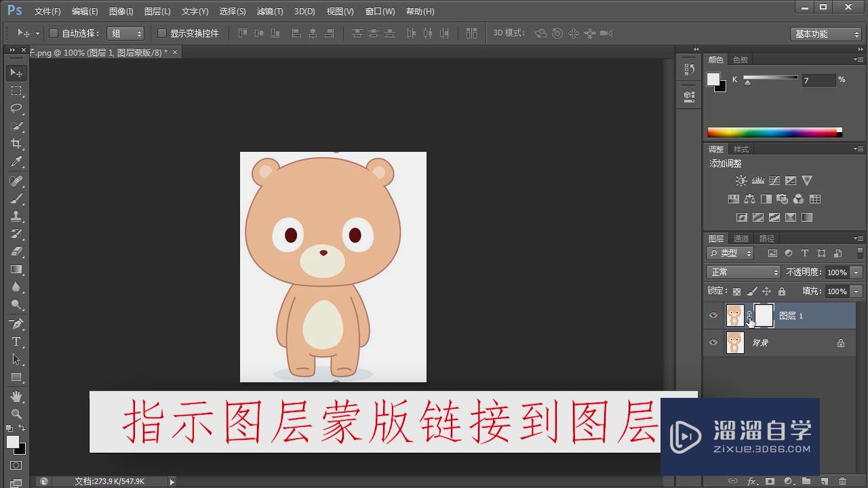
Task: Select the Gradient tool
Action: (16, 269)
